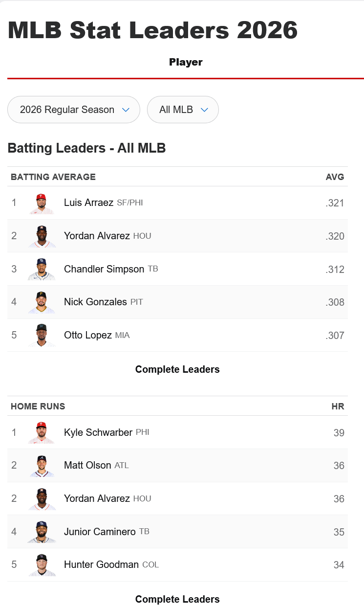364x609 pixels.
Task: Click Luis Arraez's headshot photo
Action: tap(42, 203)
